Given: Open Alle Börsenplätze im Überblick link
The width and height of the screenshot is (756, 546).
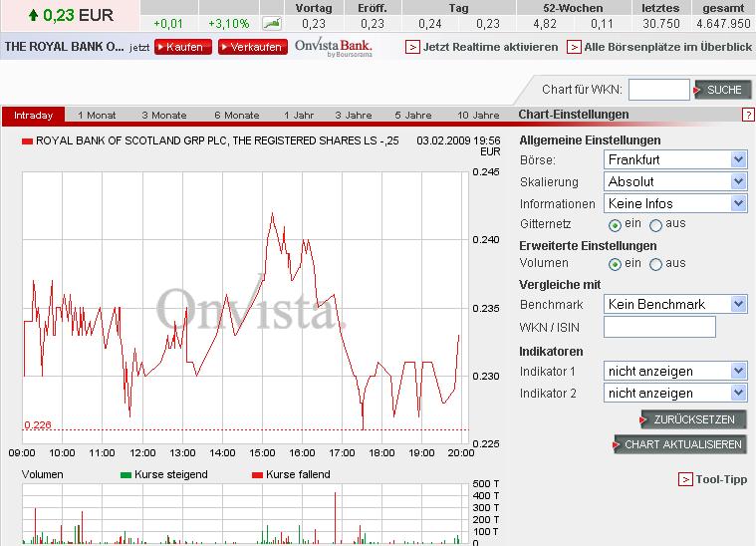Looking at the screenshot, I should tap(668, 47).
